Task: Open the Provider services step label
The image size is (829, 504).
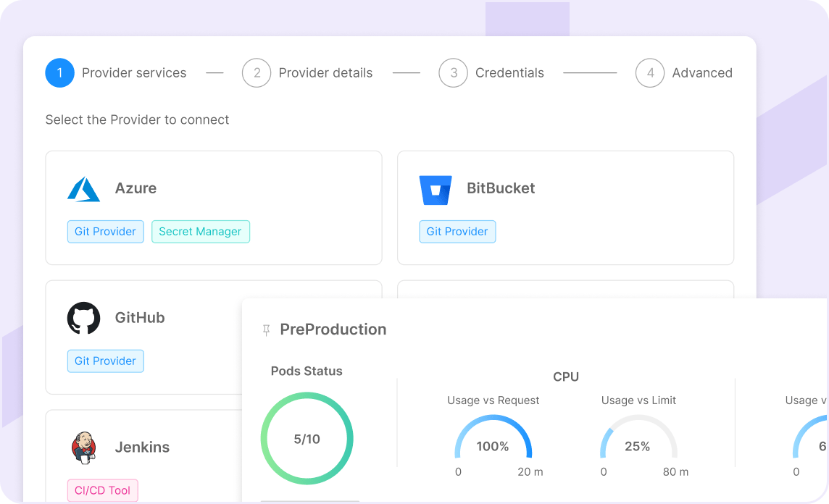Action: tap(134, 73)
